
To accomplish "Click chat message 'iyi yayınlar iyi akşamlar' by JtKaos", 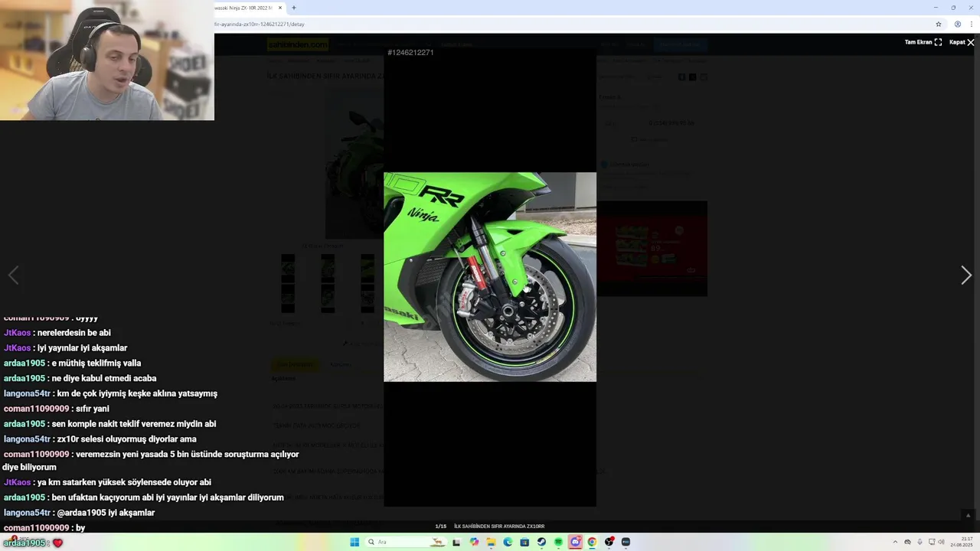I will 83,348.
